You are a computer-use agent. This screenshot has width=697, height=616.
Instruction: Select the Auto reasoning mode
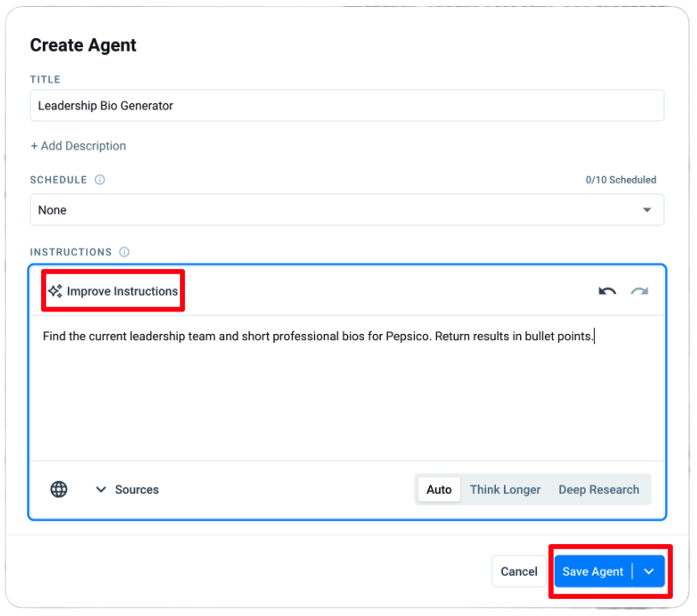tap(439, 490)
